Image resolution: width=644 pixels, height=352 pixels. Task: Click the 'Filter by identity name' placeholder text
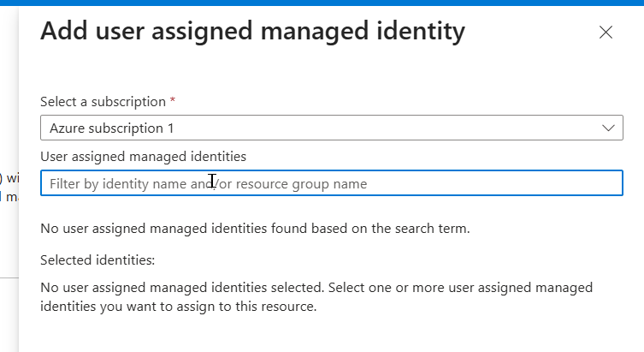128,183
